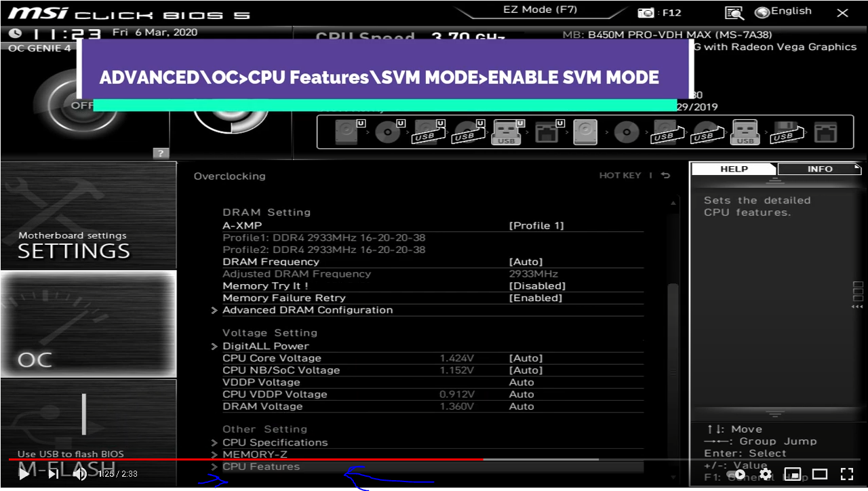Screen dimensions: 868x491
Task: Open the BIOS search icon
Action: (x=734, y=13)
